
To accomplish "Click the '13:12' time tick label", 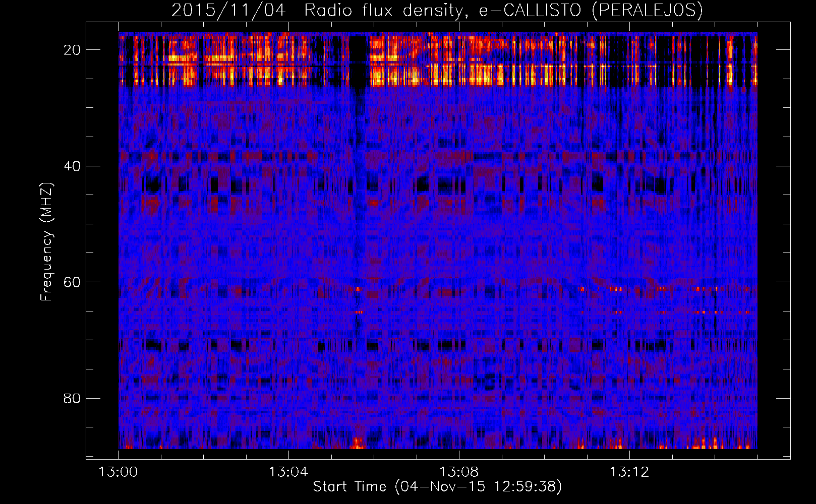I will (x=629, y=472).
